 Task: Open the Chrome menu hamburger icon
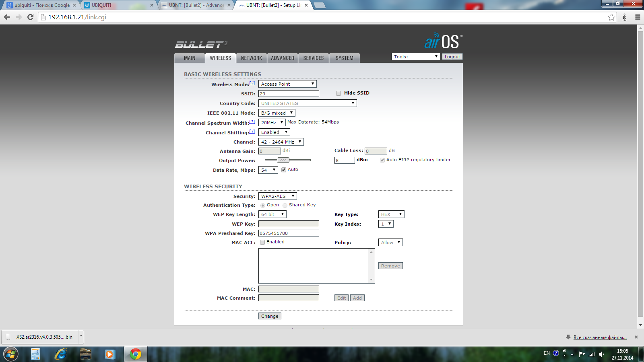[x=638, y=17]
